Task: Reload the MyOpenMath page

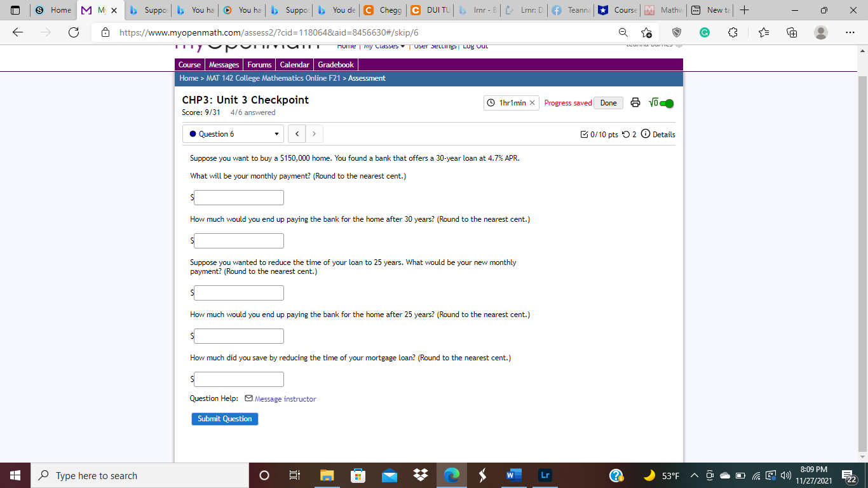Action: click(74, 32)
